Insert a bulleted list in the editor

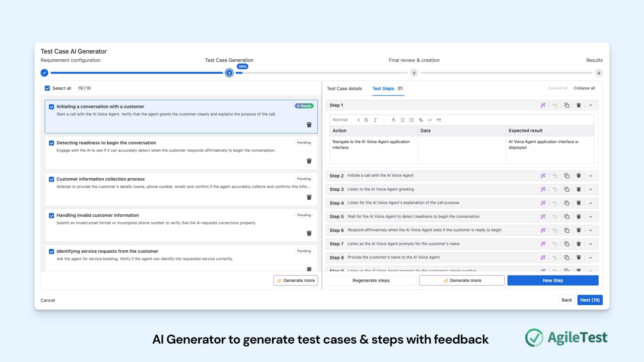coord(402,120)
